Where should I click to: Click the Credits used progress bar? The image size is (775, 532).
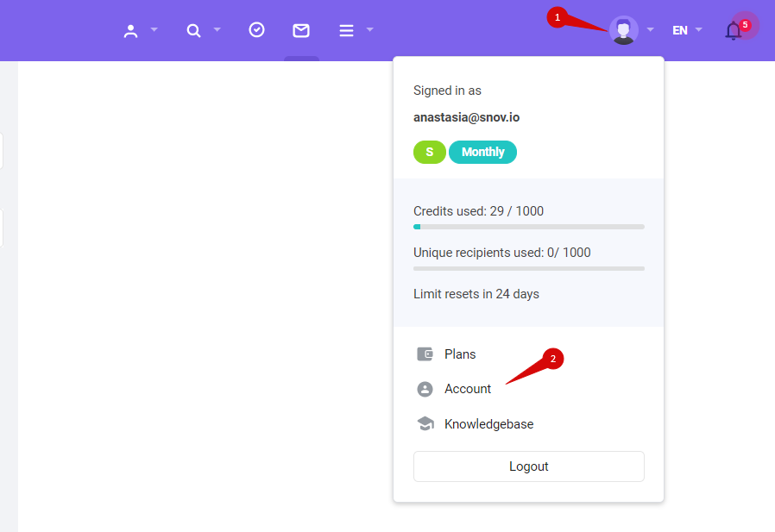click(529, 227)
